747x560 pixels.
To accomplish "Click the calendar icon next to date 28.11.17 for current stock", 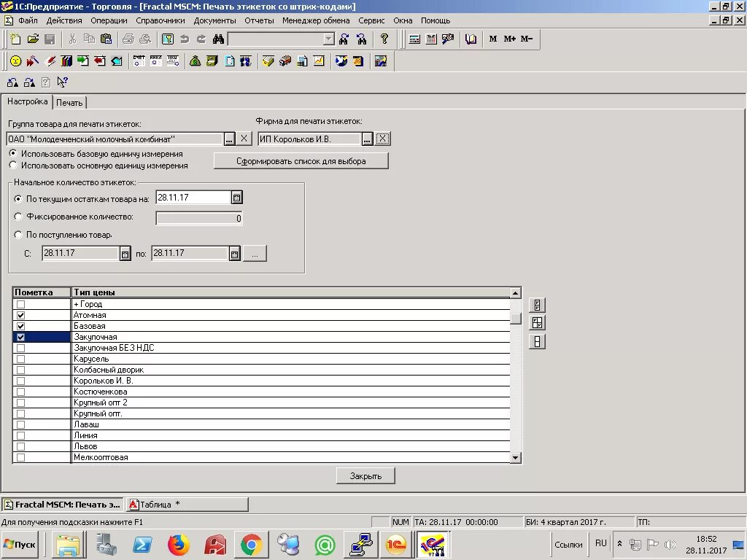I will pos(237,198).
